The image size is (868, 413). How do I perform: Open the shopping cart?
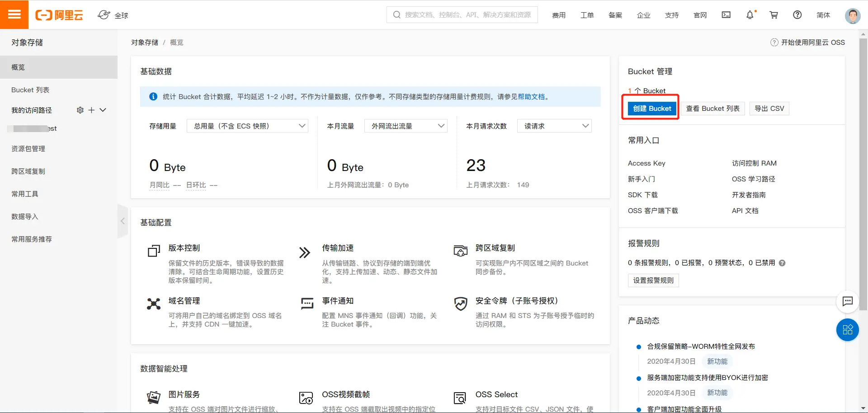tap(774, 15)
